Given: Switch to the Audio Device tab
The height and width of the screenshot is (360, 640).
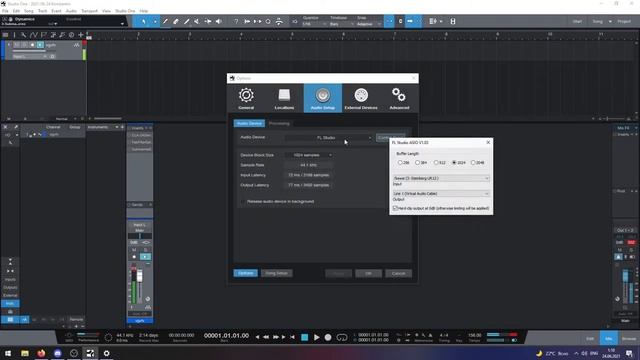Looking at the screenshot, I should (249, 123).
